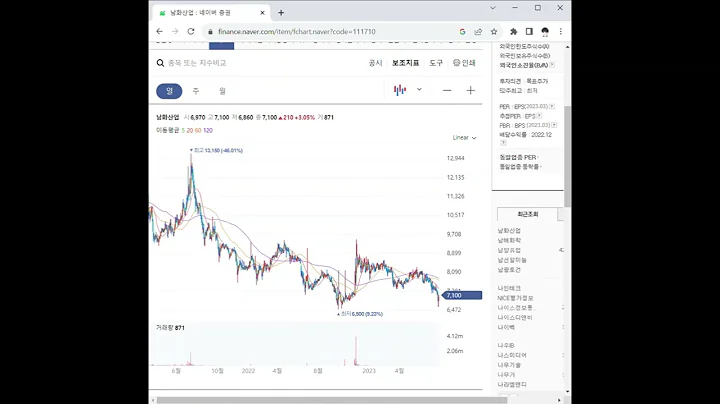Click the 동일업종 PER link
The image size is (720, 404).
tap(518, 157)
